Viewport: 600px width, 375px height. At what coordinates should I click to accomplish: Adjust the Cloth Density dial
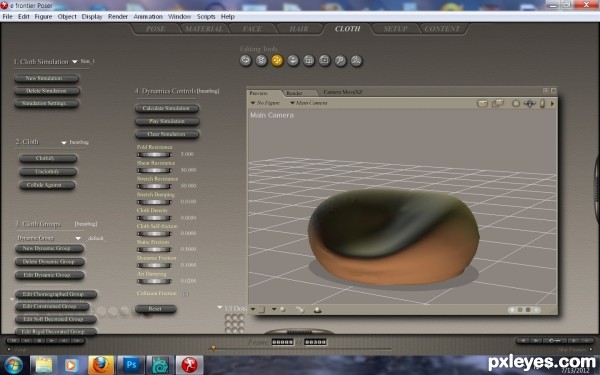pyautogui.click(x=154, y=218)
